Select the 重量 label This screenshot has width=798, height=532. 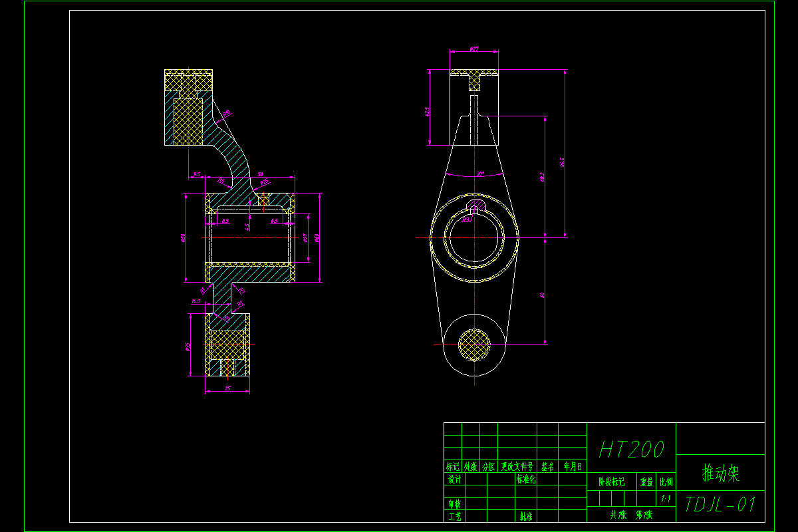[x=646, y=483]
